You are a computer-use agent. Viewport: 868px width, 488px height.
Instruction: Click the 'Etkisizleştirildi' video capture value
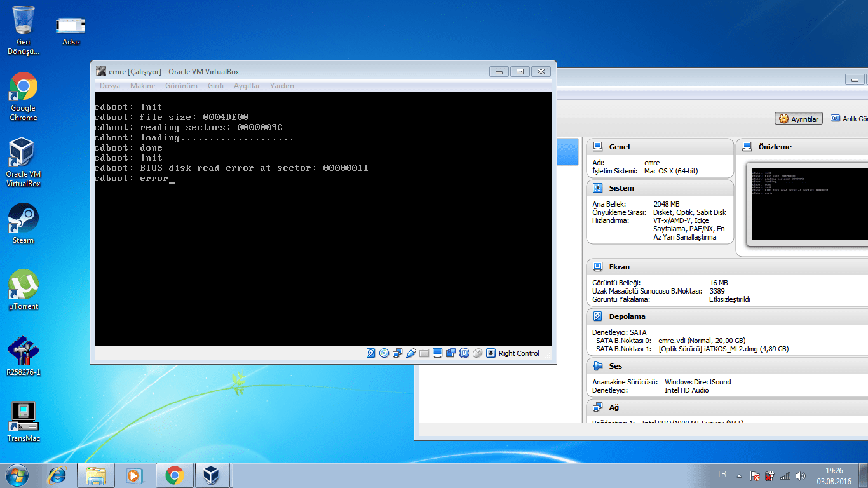pyautogui.click(x=729, y=299)
